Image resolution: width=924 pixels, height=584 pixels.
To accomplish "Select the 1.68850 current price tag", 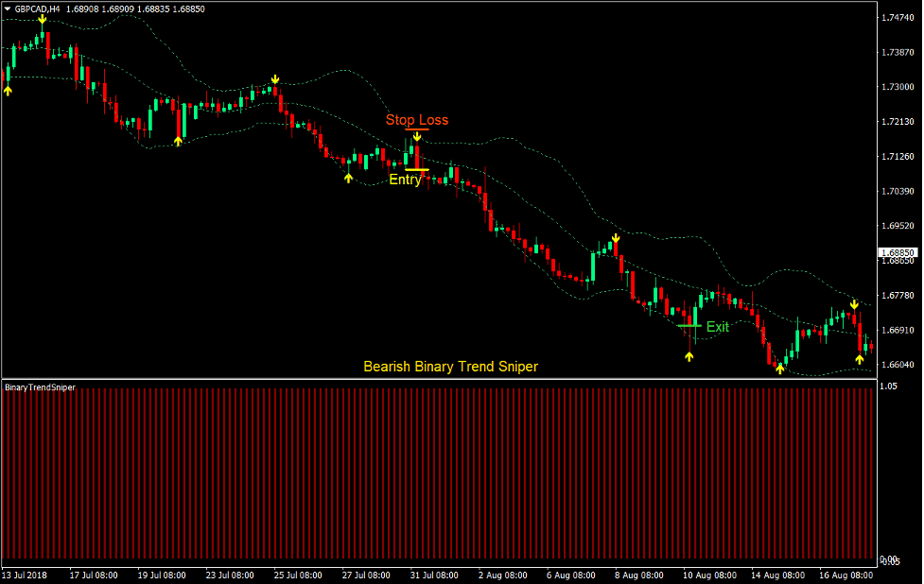I will click(897, 252).
